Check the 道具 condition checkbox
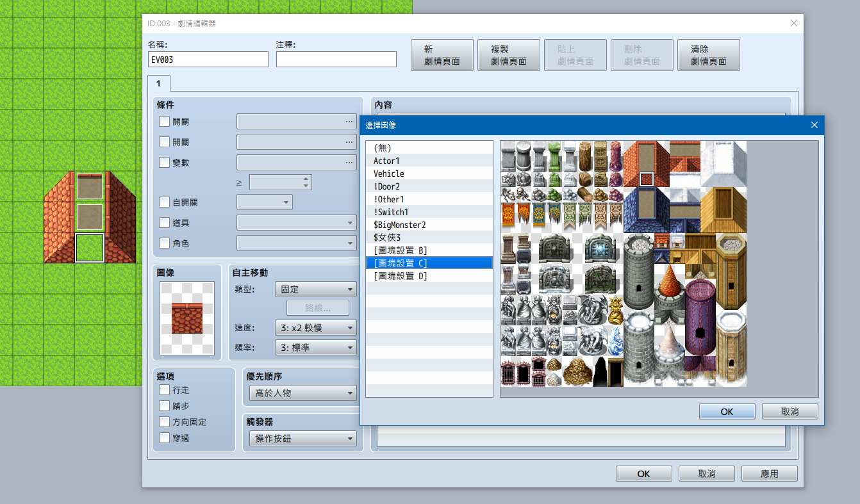This screenshot has width=860, height=504. (165, 223)
